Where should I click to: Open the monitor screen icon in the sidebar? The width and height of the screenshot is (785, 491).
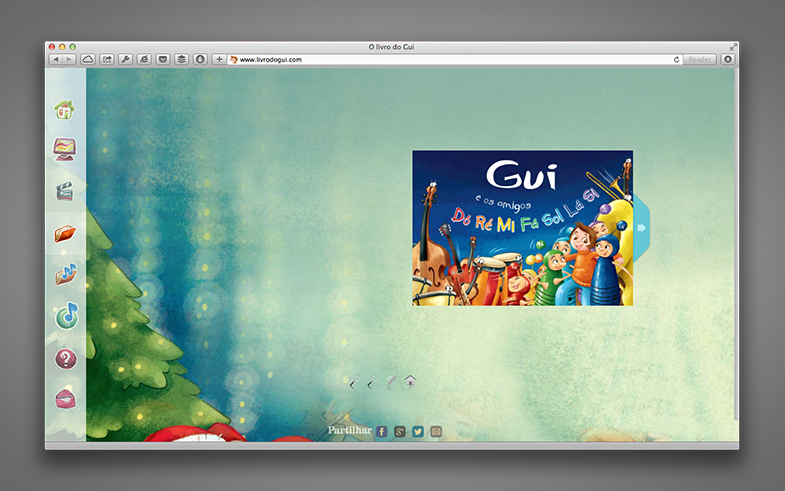pos(65,150)
